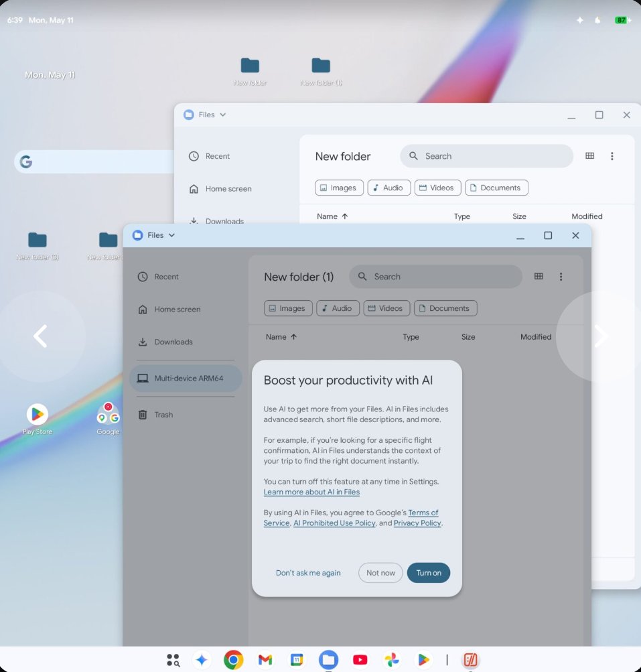Viewport: 641px width, 672px height.
Task: Sort by Size column in front window
Action: (x=468, y=337)
